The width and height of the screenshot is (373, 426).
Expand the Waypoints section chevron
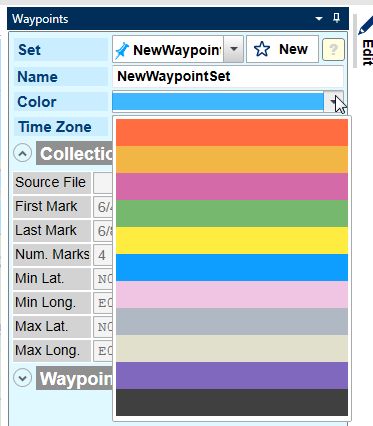(x=23, y=378)
